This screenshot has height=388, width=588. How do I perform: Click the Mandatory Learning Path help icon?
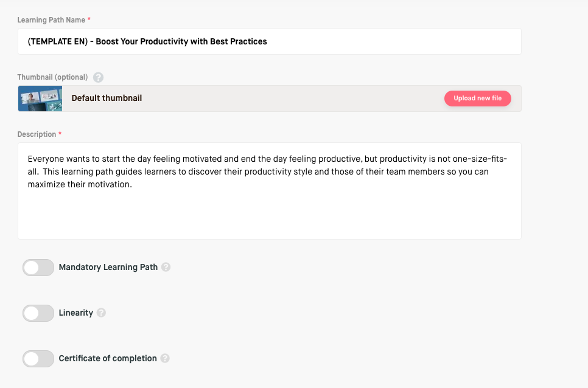pyautogui.click(x=166, y=267)
